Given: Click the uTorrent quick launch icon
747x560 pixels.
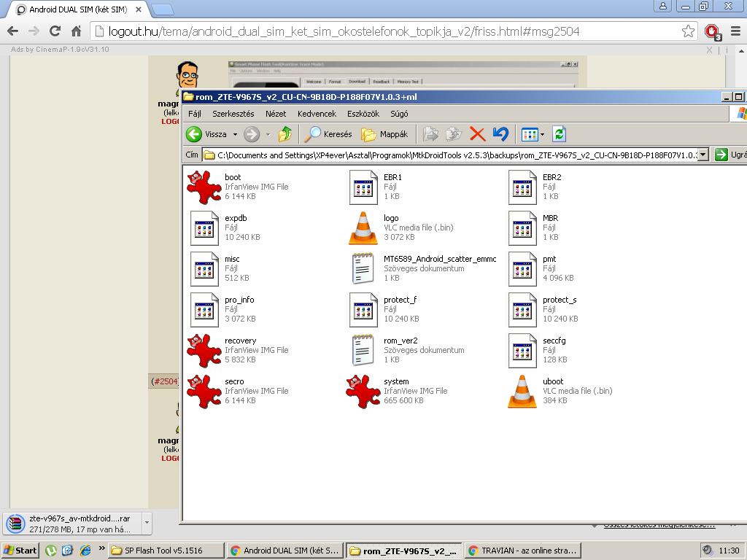Looking at the screenshot, I should point(51,551).
